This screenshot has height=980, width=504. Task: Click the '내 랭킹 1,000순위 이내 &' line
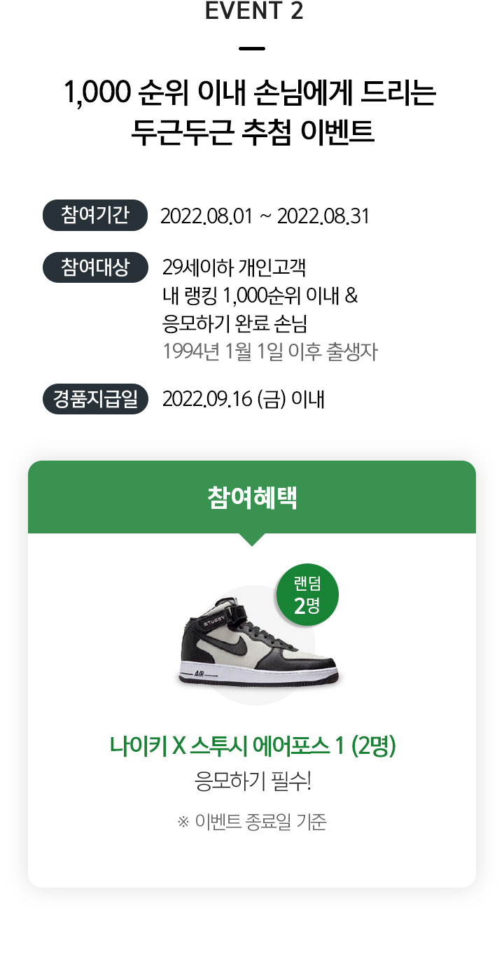[260, 296]
